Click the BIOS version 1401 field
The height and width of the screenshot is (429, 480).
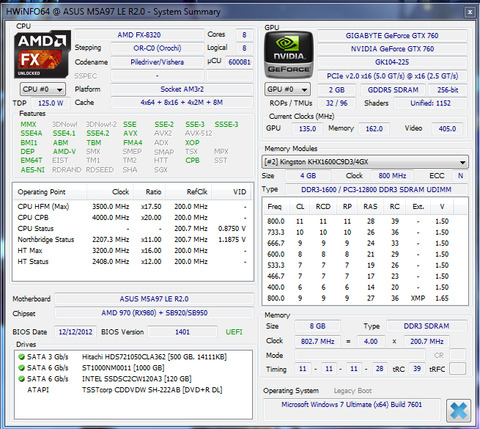point(182,332)
